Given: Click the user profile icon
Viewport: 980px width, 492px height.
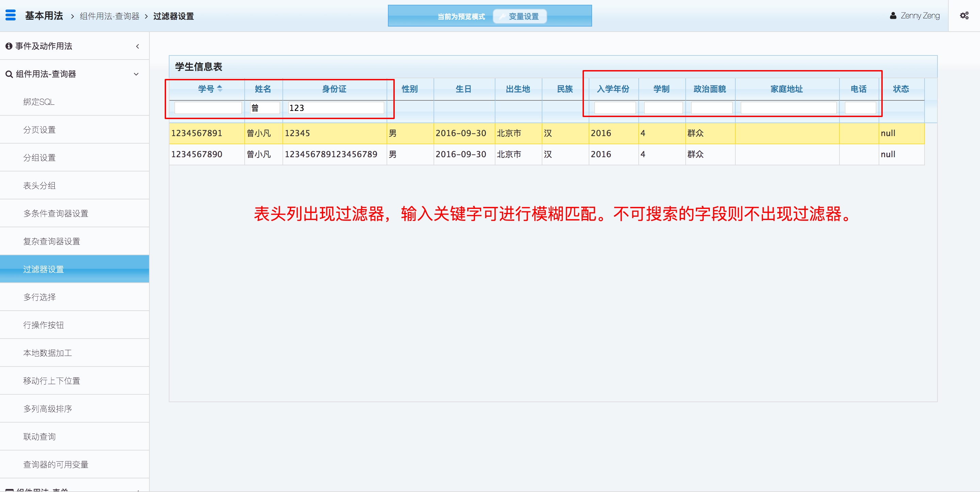Looking at the screenshot, I should point(893,16).
